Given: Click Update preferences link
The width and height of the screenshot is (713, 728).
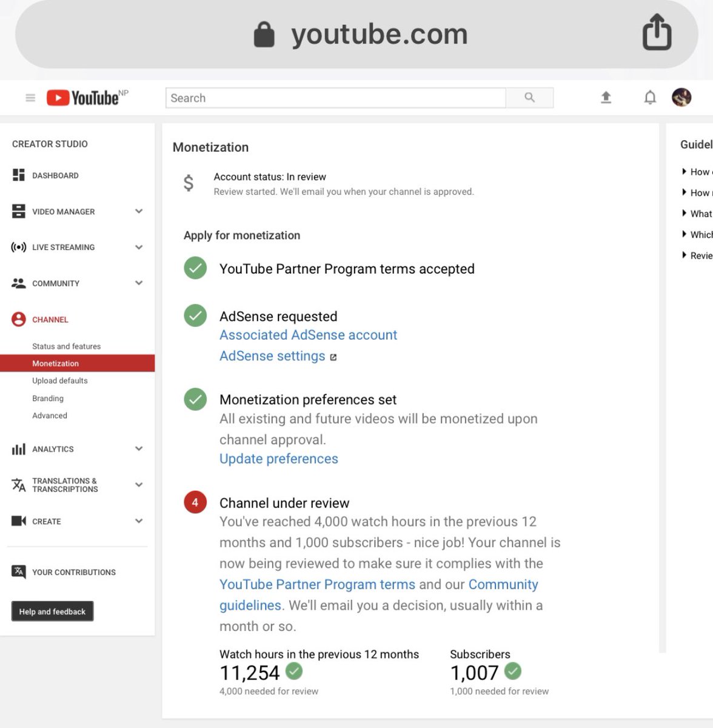Looking at the screenshot, I should click(279, 459).
